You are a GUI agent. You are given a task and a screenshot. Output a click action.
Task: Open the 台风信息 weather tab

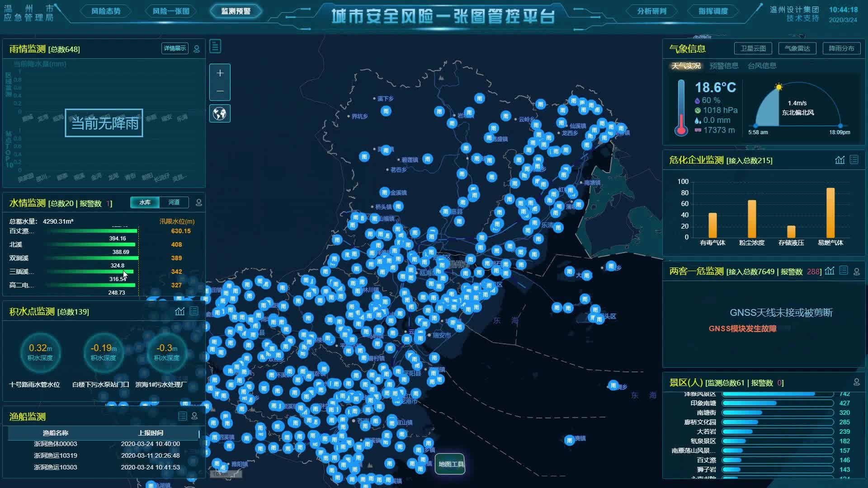tap(762, 66)
